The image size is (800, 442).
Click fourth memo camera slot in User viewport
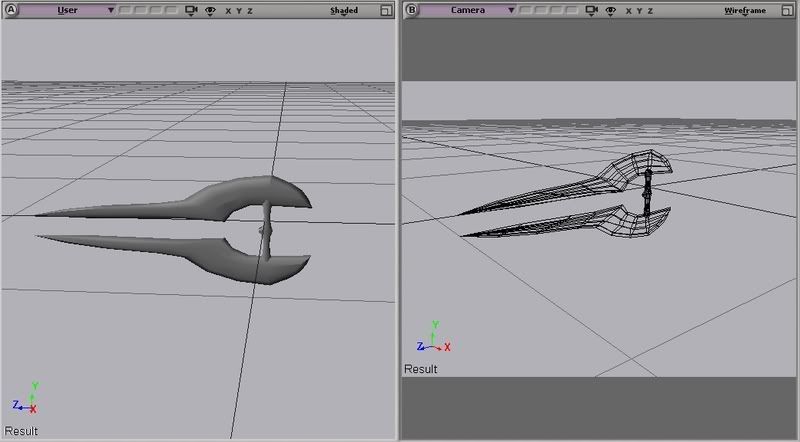pyautogui.click(x=171, y=10)
